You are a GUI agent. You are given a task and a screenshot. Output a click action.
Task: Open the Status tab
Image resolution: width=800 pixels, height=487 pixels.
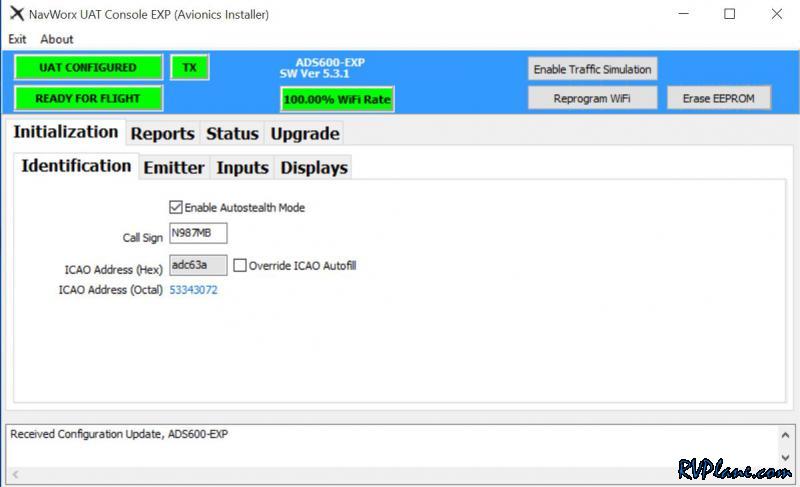[x=232, y=134]
